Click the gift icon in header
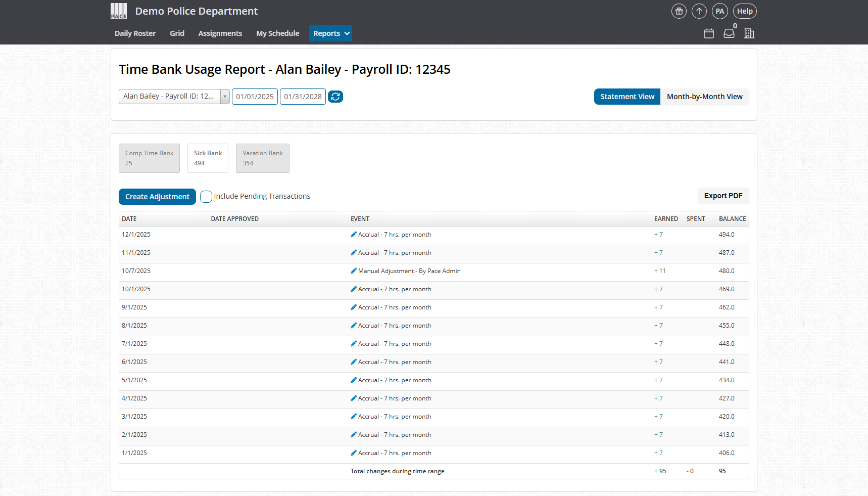Image resolution: width=868 pixels, height=496 pixels. click(679, 11)
